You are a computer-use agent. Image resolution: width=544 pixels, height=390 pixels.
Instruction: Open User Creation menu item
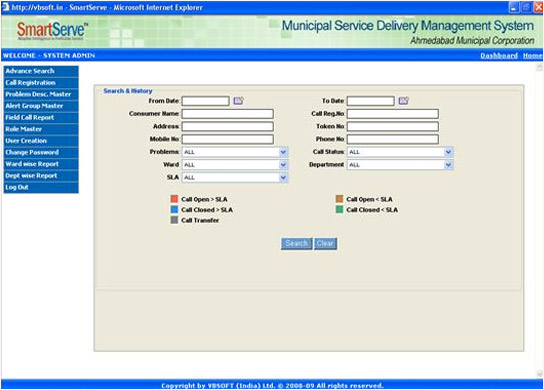tap(41, 141)
